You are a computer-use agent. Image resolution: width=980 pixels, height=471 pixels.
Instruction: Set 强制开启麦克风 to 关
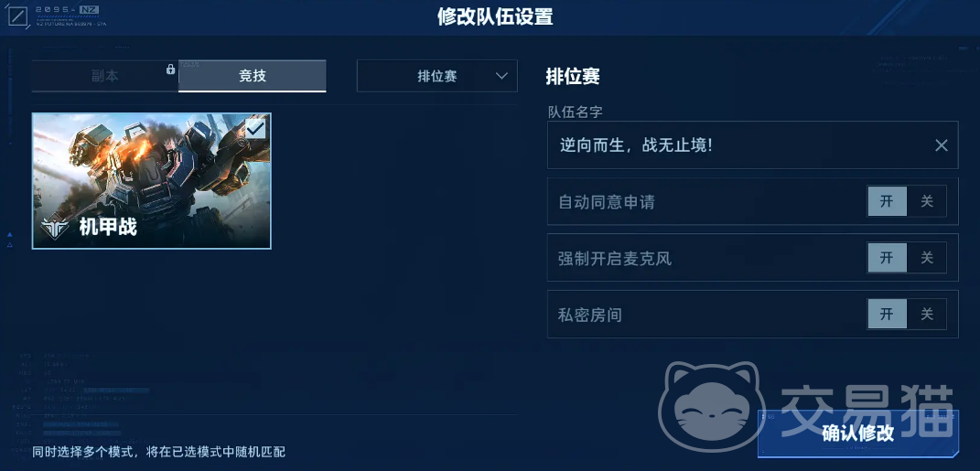(x=927, y=257)
